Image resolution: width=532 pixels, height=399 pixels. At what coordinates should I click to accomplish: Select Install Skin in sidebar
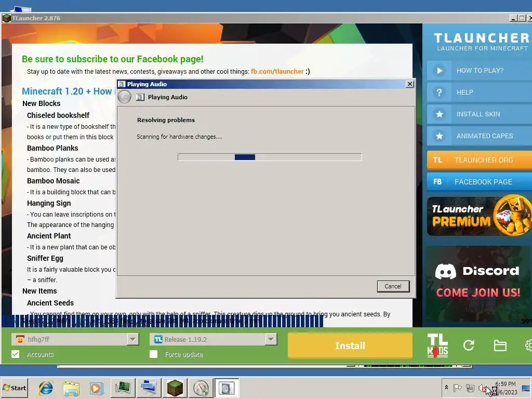point(480,114)
